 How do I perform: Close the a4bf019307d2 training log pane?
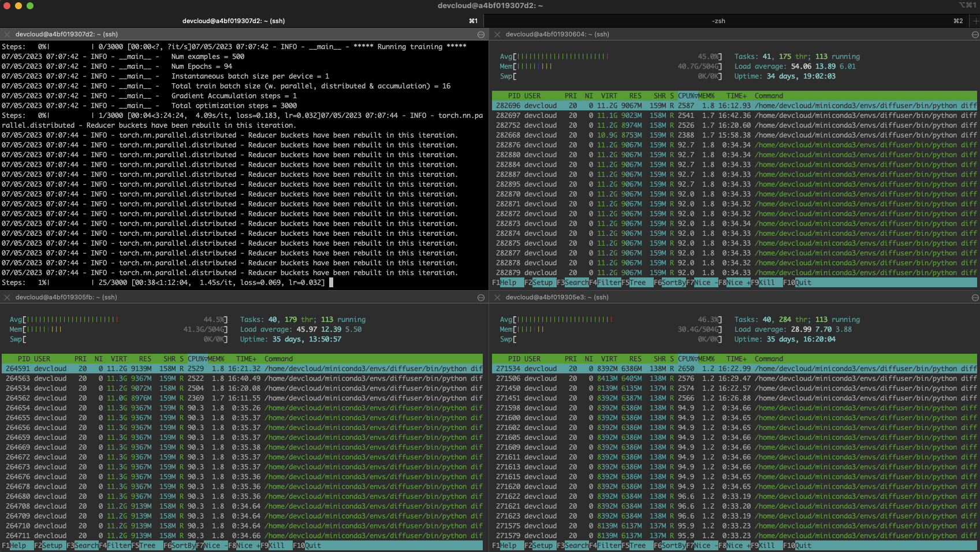[7, 35]
